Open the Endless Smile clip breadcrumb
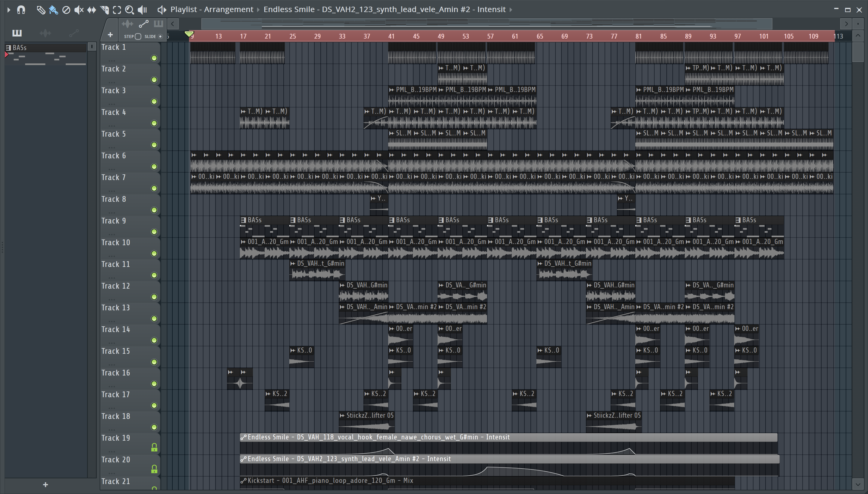Image resolution: width=868 pixels, height=494 pixels. point(385,10)
